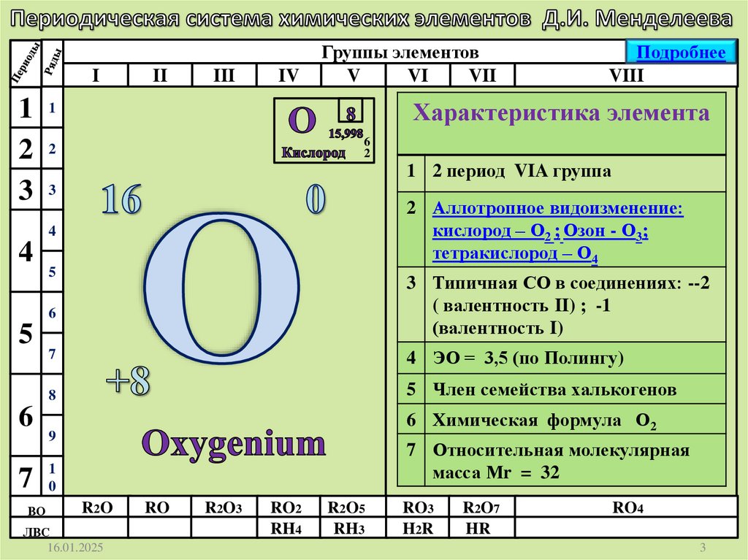Click period 2 cell
Viewport: 748px width, 560px height.
pyautogui.click(x=26, y=148)
